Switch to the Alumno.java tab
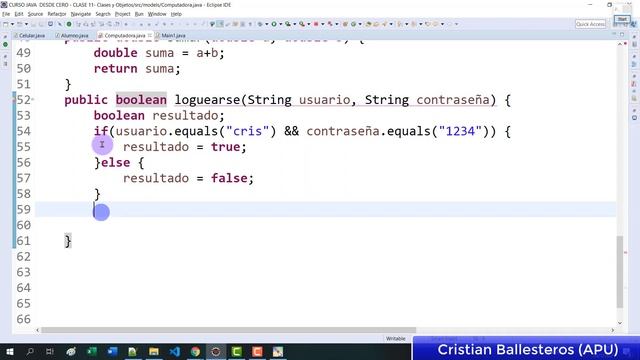The image size is (640, 360). pos(72,36)
